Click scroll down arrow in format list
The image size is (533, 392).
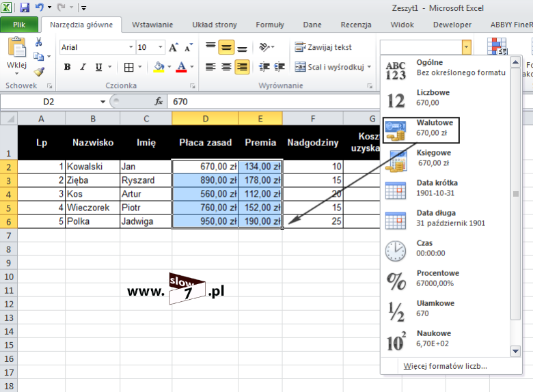click(516, 351)
